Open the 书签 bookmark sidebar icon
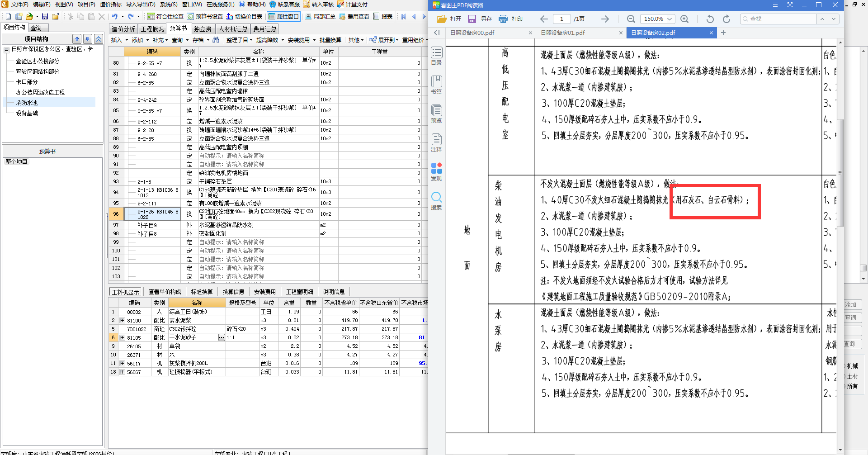868x455 pixels. (436, 85)
